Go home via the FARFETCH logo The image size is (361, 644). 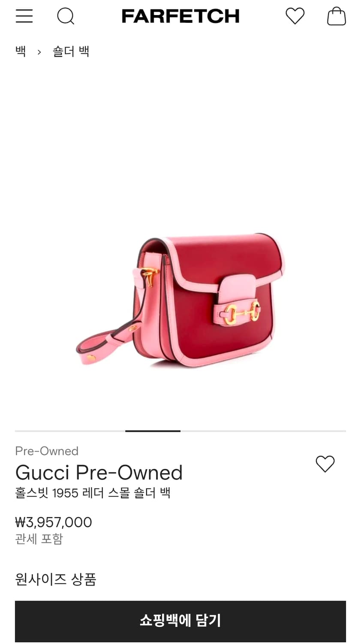point(180,16)
